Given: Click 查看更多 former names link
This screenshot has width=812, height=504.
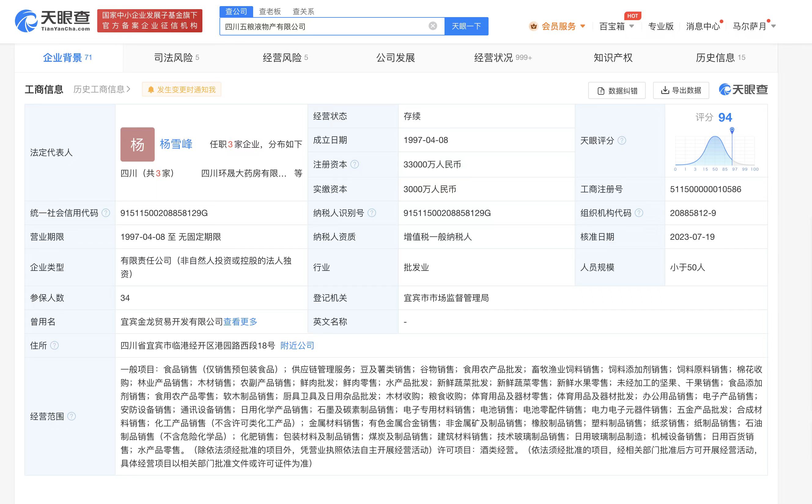Looking at the screenshot, I should pos(240,322).
